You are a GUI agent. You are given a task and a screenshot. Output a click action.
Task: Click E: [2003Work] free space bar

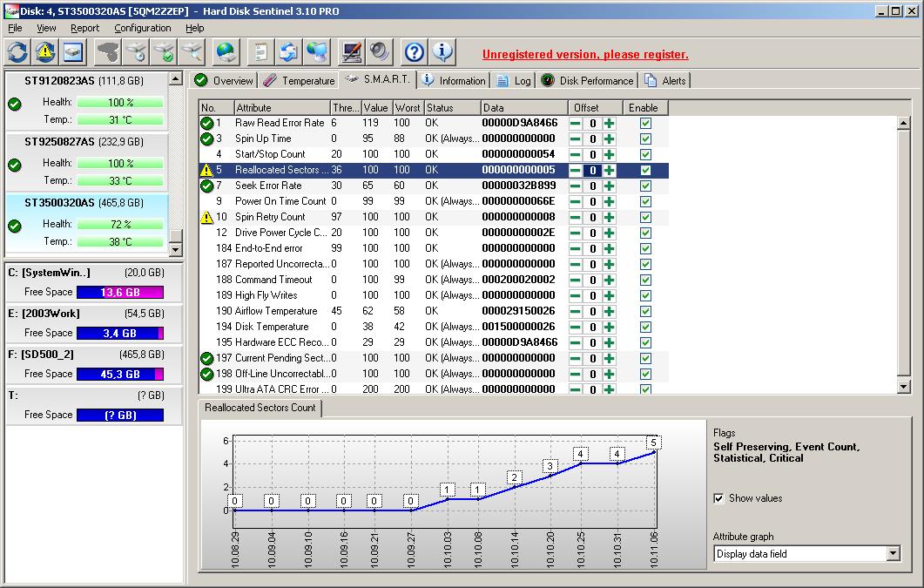pyautogui.click(x=120, y=334)
